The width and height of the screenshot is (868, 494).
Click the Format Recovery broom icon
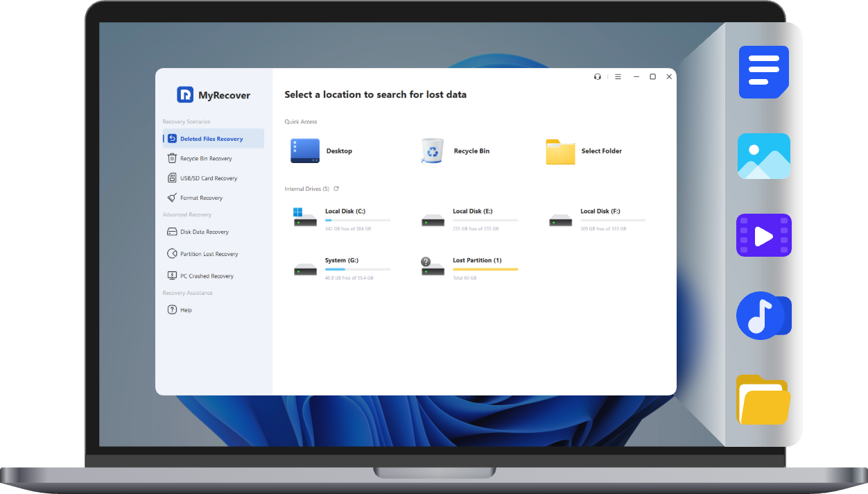tap(173, 198)
